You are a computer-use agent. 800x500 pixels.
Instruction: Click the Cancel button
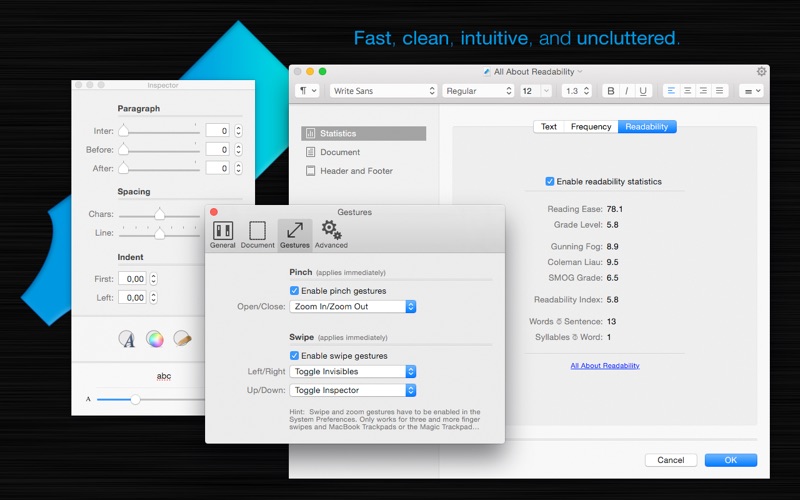pyautogui.click(x=670, y=460)
